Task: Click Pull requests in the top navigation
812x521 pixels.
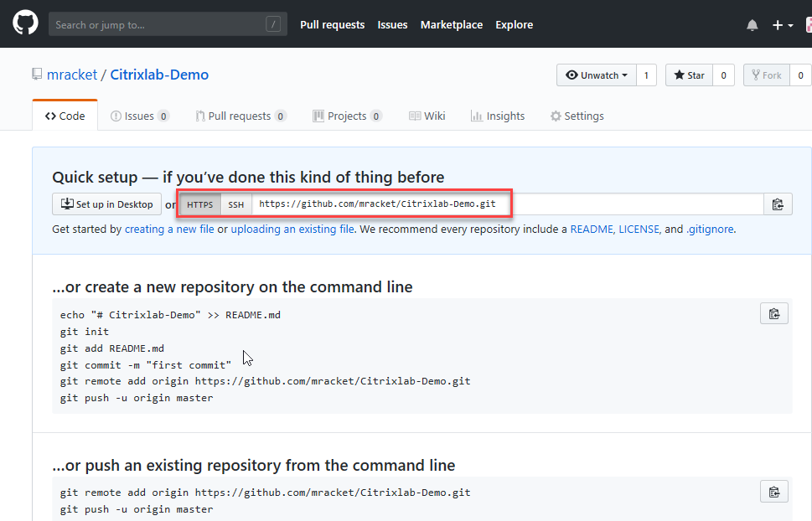Action: click(333, 25)
